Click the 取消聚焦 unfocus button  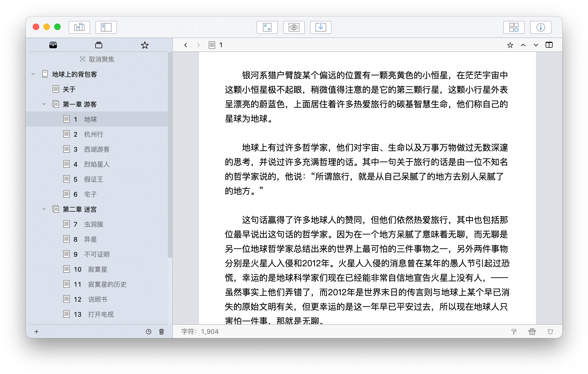[97, 59]
